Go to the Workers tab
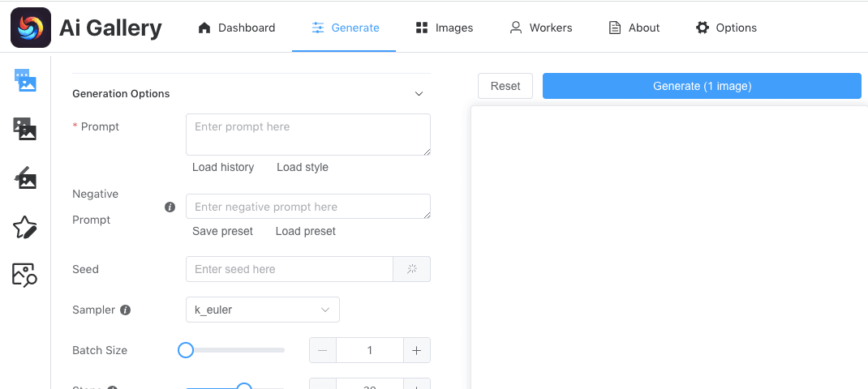868x389 pixels. 541,28
